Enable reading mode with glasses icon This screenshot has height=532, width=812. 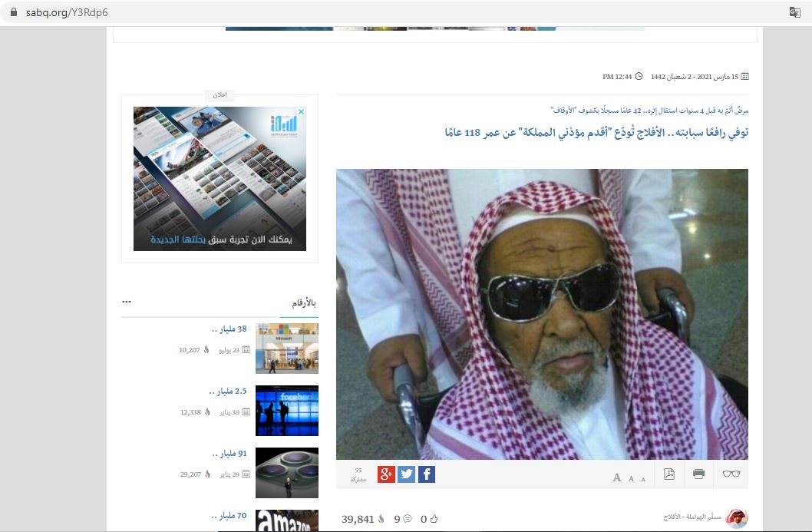click(731, 474)
